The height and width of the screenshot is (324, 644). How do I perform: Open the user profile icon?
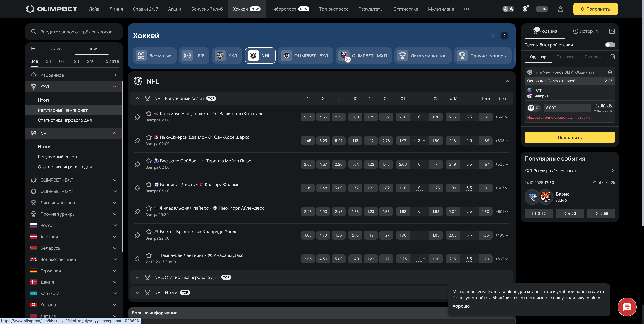point(561,9)
